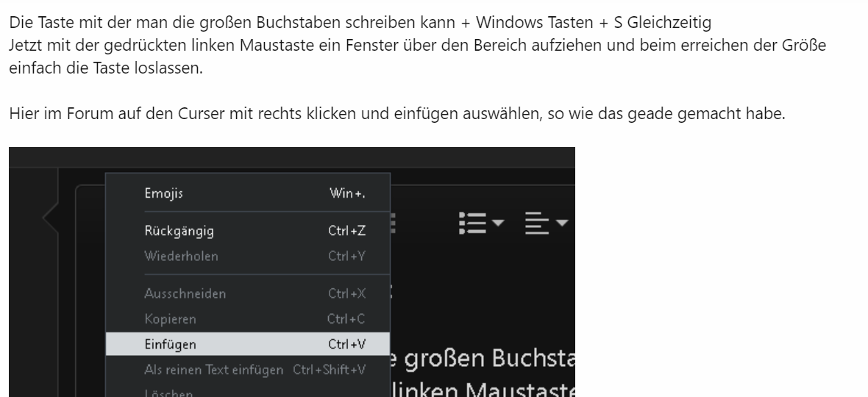Expand the text alignment dropdown arrow

[562, 223]
